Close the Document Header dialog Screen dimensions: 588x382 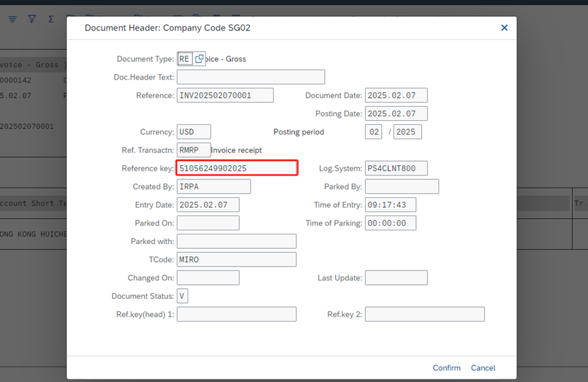coord(504,28)
